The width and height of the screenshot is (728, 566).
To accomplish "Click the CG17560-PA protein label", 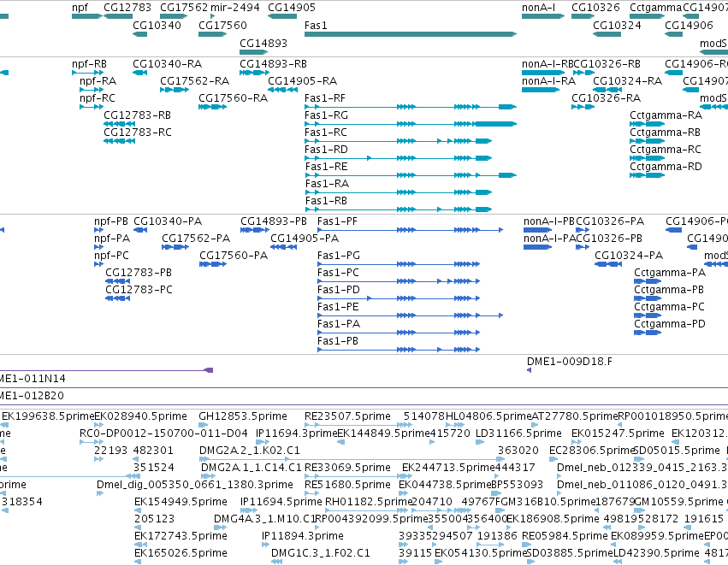I will pyautogui.click(x=234, y=255).
